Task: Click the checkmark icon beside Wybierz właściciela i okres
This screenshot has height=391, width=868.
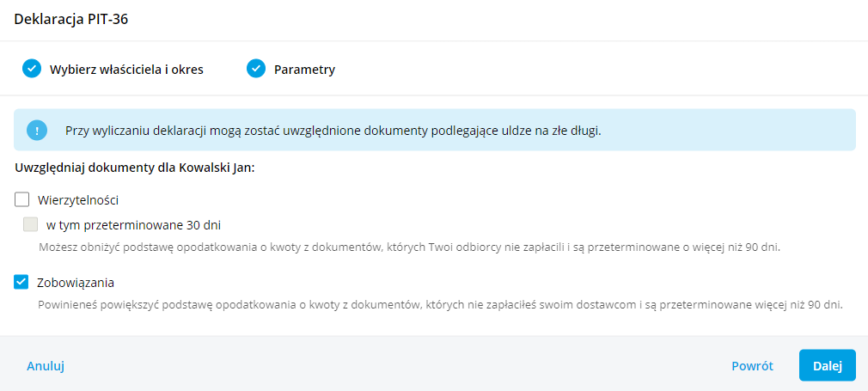Action: (32, 69)
